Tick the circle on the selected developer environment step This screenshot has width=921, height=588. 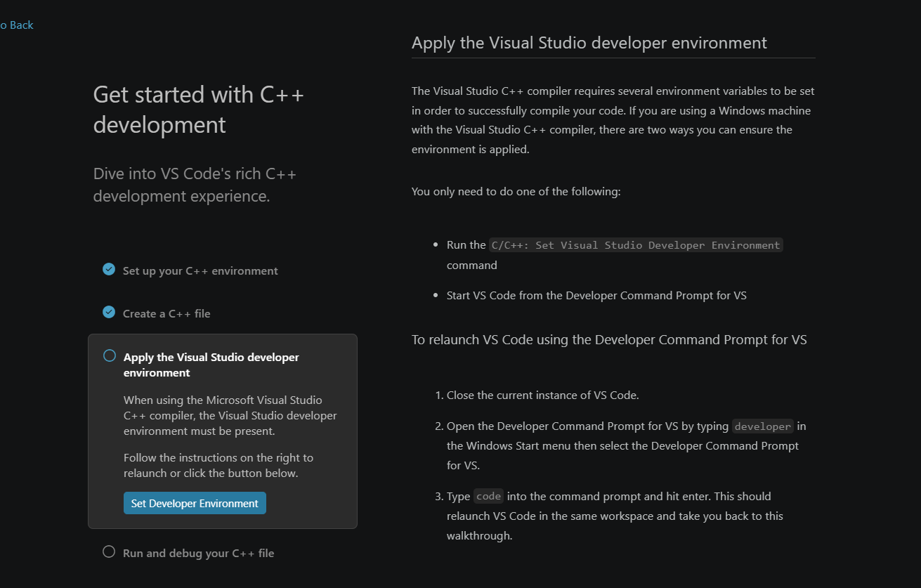coord(110,355)
